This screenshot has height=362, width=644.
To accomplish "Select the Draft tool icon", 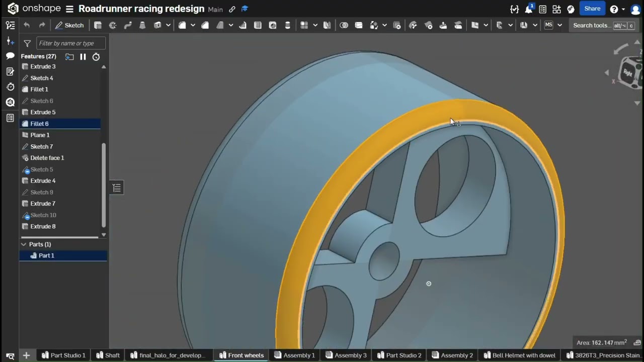I will point(220,25).
